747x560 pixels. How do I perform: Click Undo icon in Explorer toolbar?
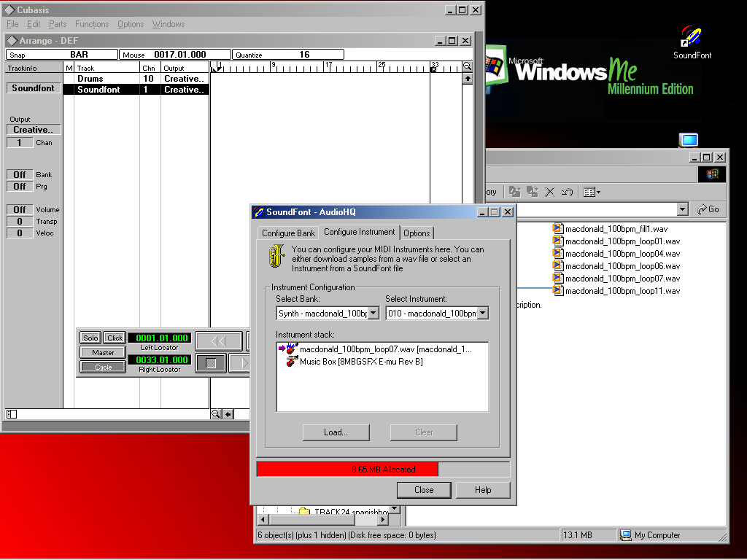(567, 192)
